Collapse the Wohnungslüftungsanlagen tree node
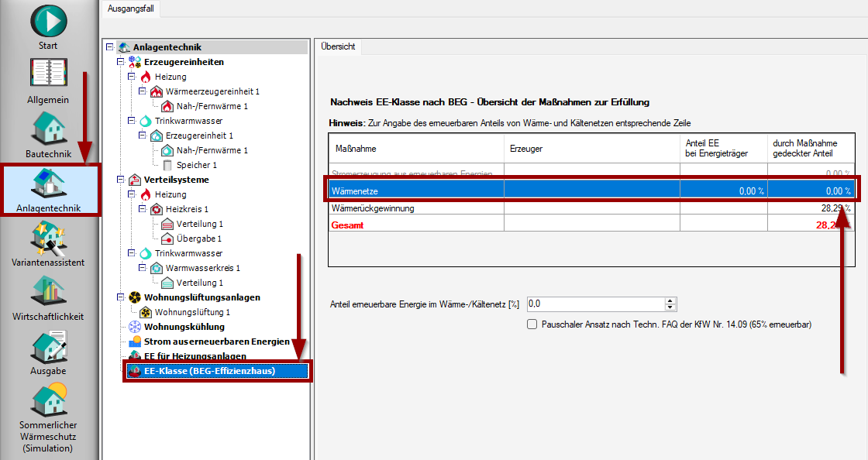Viewport: 868px width, 460px height. click(120, 297)
